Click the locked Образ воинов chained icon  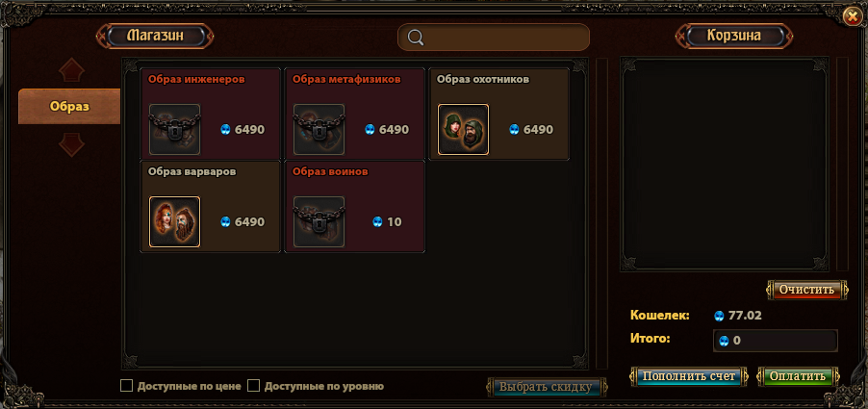(x=319, y=222)
